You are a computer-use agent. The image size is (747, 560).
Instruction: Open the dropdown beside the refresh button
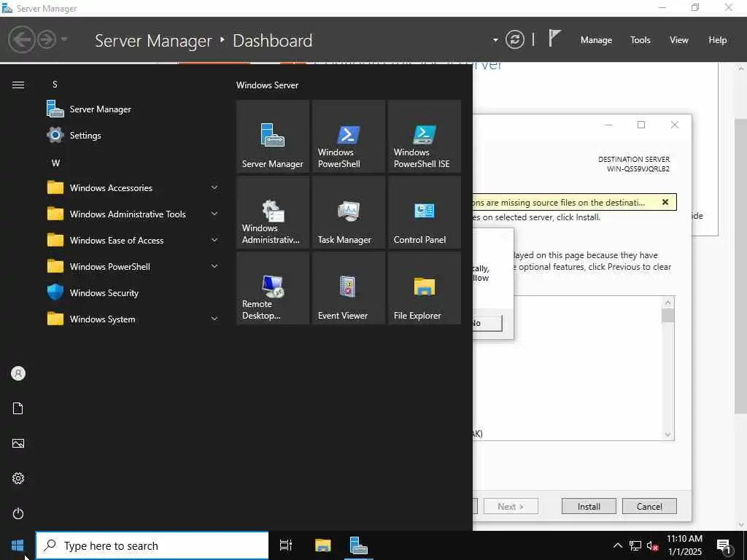pos(495,40)
